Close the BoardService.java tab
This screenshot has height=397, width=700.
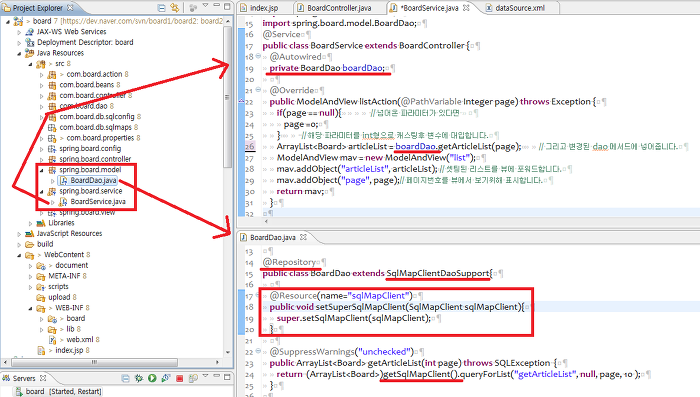pyautogui.click(x=466, y=8)
